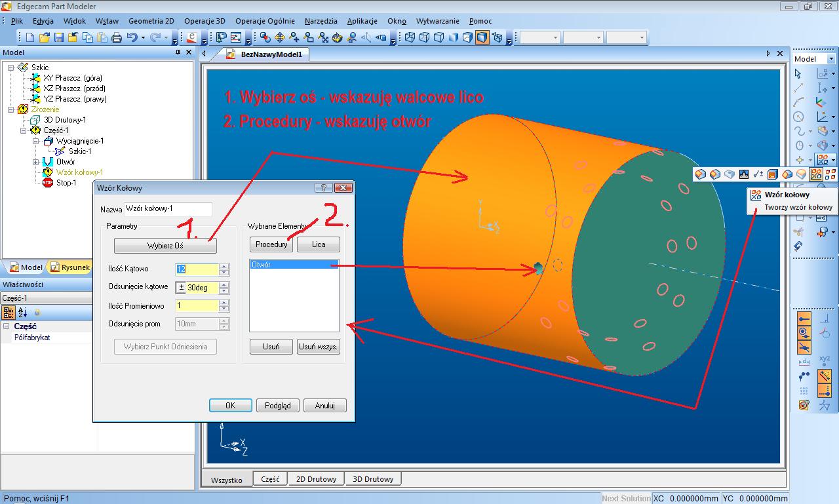Toggle the intersection snap icon in right toolbar
The width and height of the screenshot is (839, 504).
pos(804,347)
